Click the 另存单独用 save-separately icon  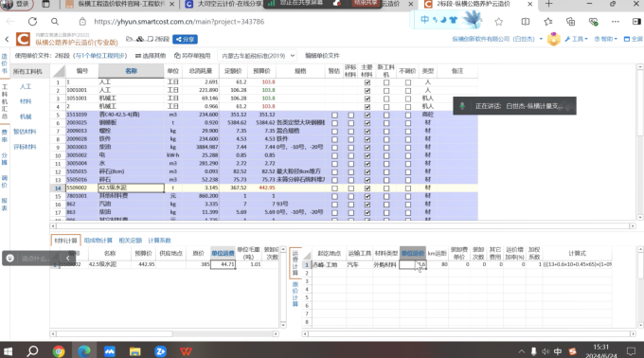pyautogui.click(x=177, y=56)
